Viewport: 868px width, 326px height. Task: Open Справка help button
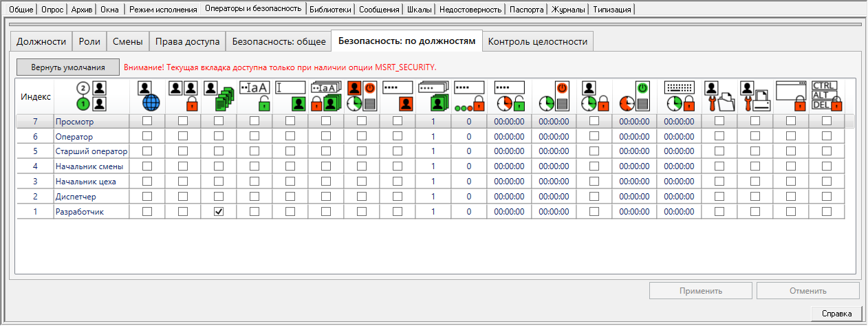836,314
